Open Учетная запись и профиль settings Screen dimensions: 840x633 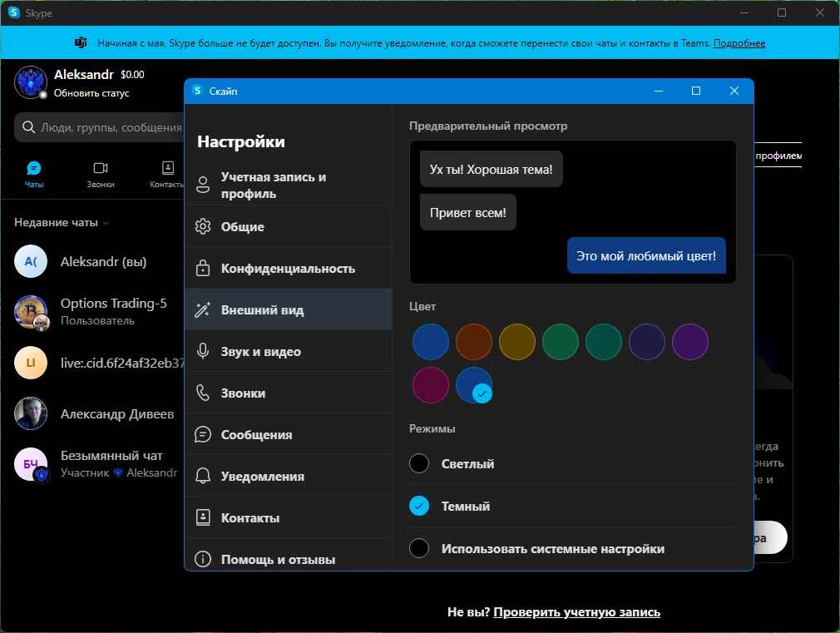click(289, 185)
